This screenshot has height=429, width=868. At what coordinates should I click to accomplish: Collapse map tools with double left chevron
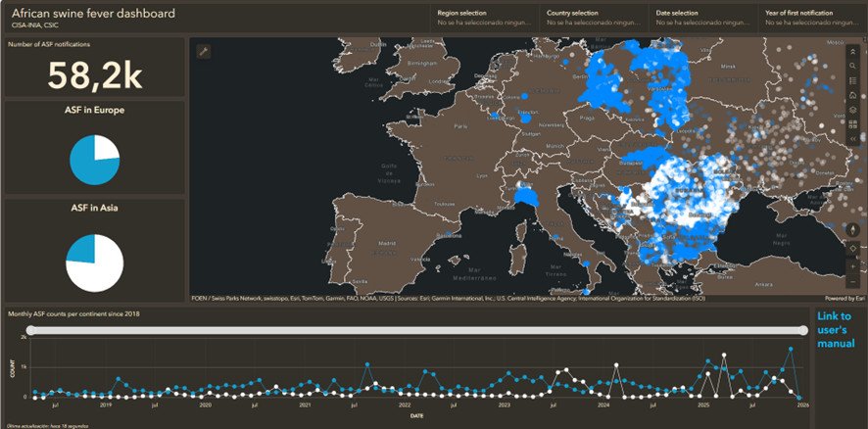853,139
